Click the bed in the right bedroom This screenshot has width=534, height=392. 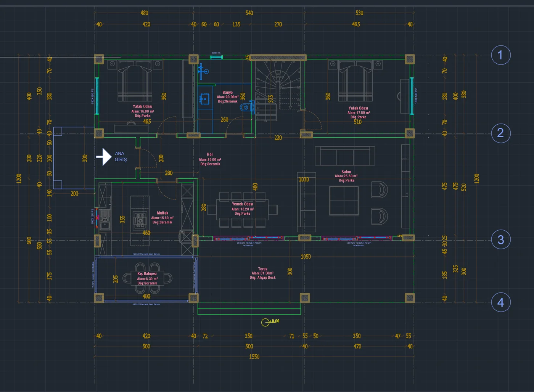(x=355, y=81)
